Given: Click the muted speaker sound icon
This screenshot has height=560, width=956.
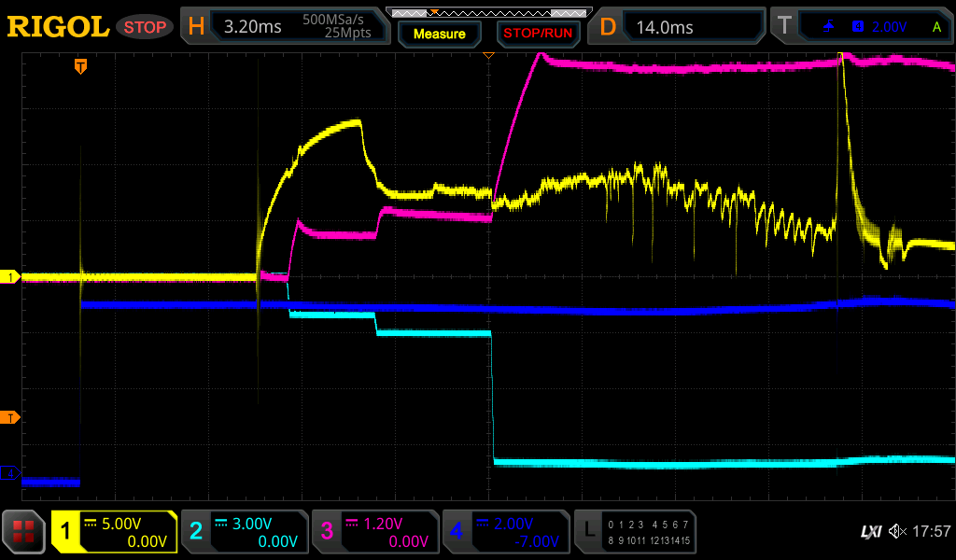Looking at the screenshot, I should click(897, 532).
